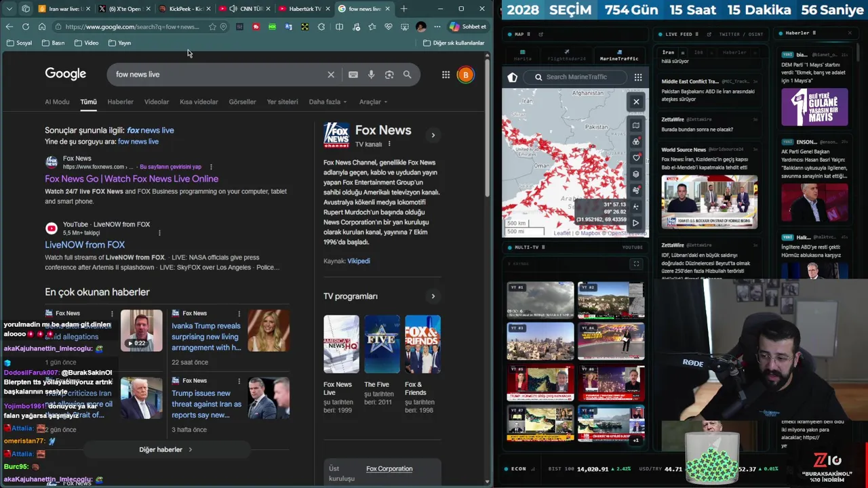Viewport: 868px width, 488px height.
Task: Start Google voice search microphone
Action: pos(371,75)
